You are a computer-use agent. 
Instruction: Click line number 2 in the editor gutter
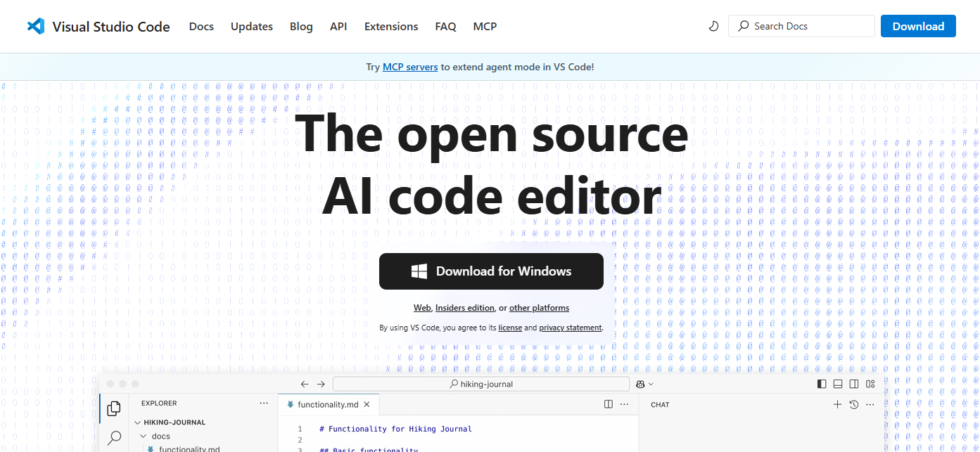pyautogui.click(x=300, y=440)
